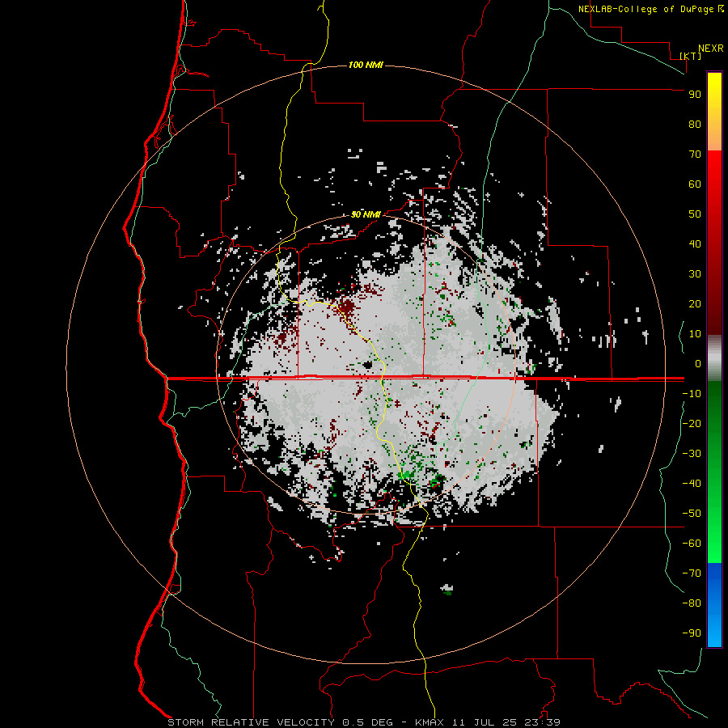Image resolution: width=728 pixels, height=728 pixels.
Task: Click the gray zero-velocity segment of the color bar
Action: pyautogui.click(x=714, y=358)
